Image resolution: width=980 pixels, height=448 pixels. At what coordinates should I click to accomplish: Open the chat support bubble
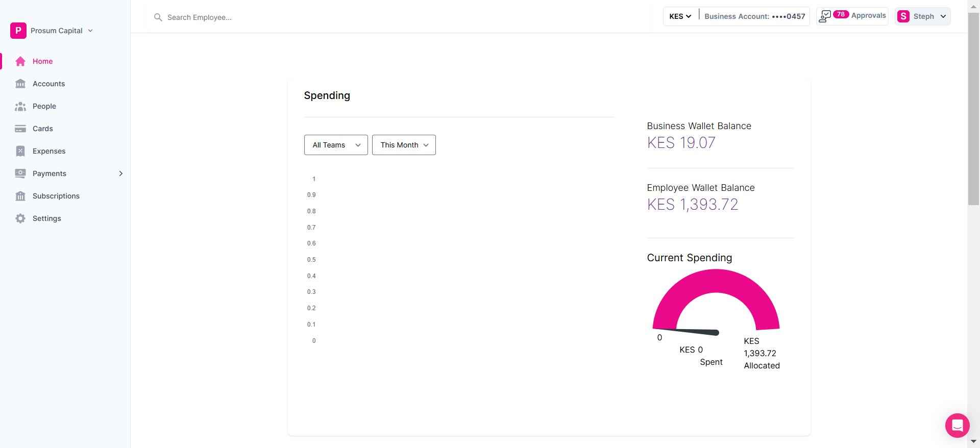tap(957, 425)
